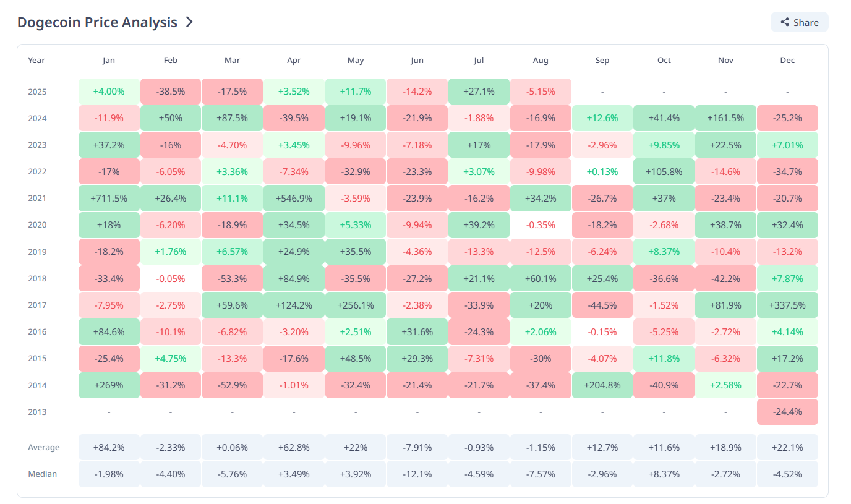The height and width of the screenshot is (504, 851).
Task: Click the 2021 January +711.5% cell
Action: pos(109,199)
